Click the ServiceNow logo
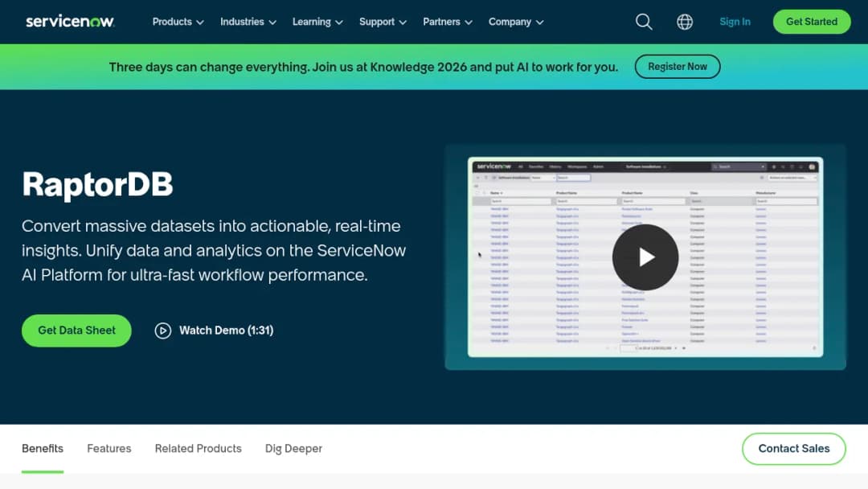The height and width of the screenshot is (489, 868). [x=70, y=22]
